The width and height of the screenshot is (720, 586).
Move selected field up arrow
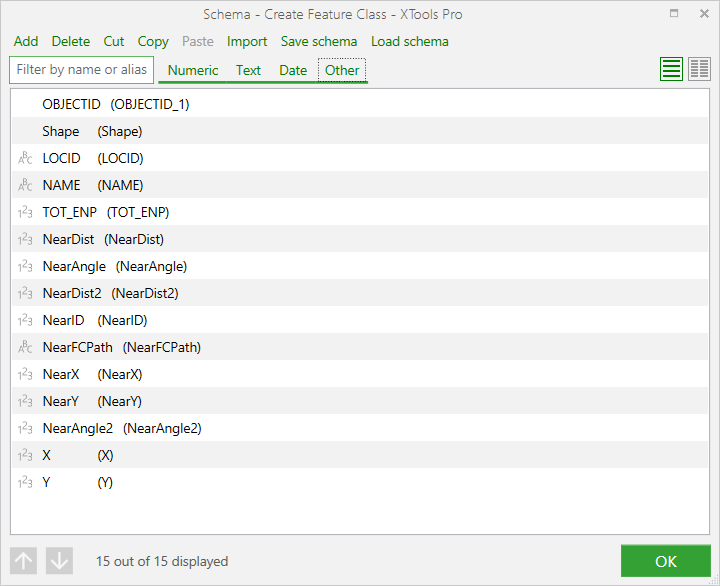point(23,561)
